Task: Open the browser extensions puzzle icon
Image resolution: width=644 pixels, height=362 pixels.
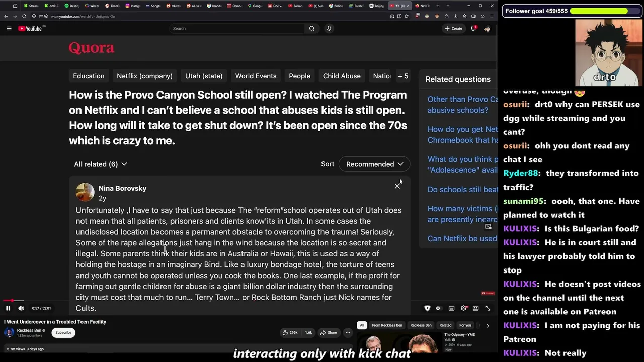Action: (x=446, y=16)
